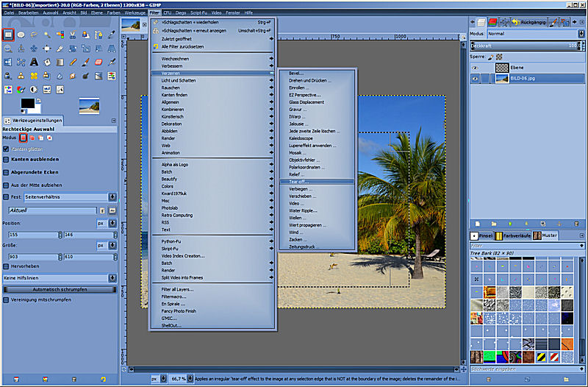
Task: Click the Automatisch schrumpfen button
Action: coord(60,289)
